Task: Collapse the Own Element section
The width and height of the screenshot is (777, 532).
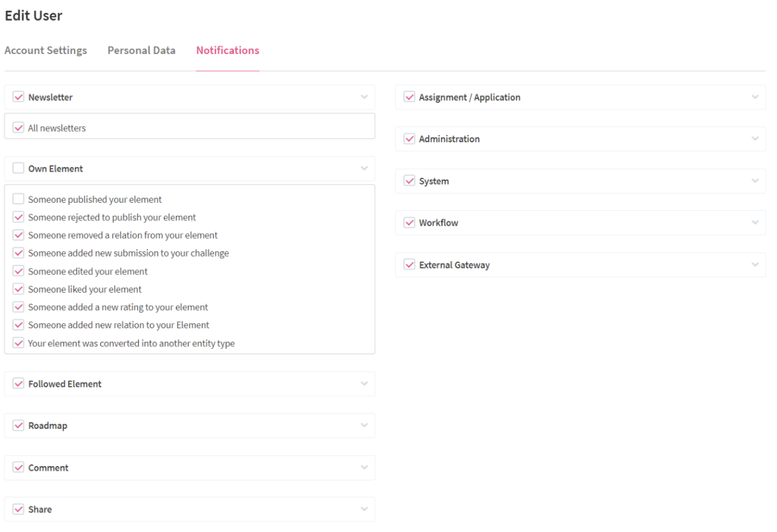Action: [366, 168]
